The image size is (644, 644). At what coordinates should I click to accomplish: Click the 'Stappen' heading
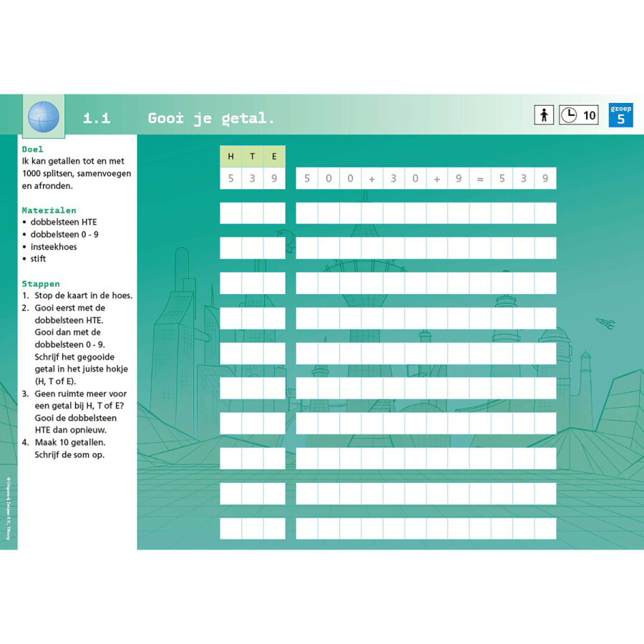(x=41, y=283)
